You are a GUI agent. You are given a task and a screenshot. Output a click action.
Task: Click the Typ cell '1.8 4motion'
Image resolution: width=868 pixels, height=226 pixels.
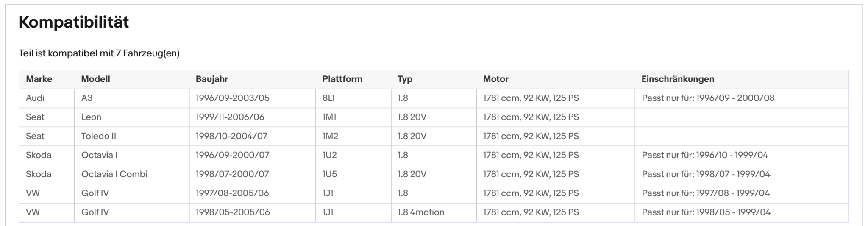(434, 212)
